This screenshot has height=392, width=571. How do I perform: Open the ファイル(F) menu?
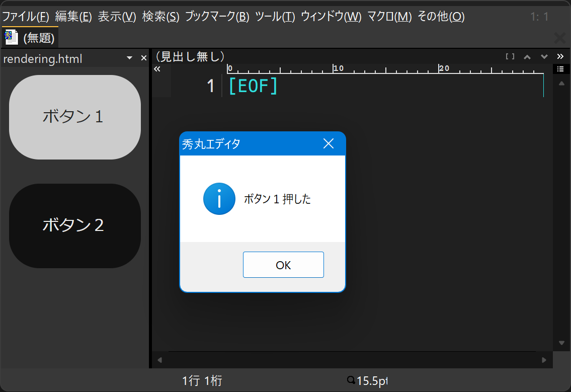pyautogui.click(x=26, y=17)
